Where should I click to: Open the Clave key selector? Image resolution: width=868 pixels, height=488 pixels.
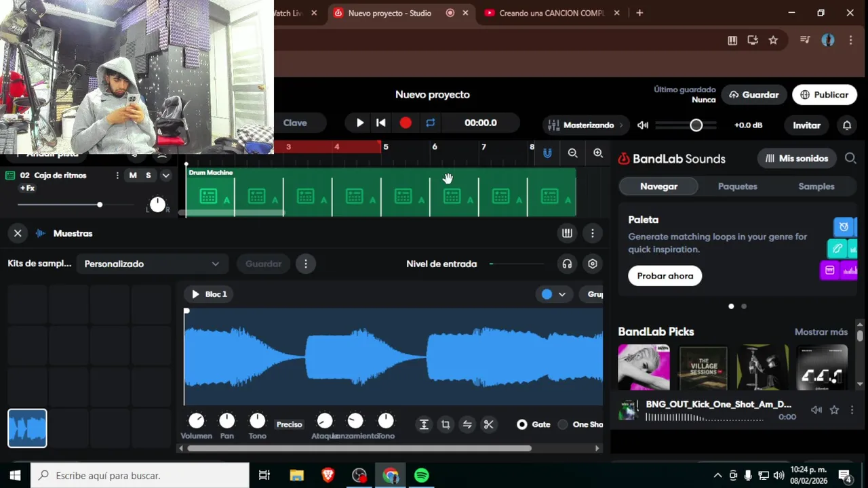click(x=295, y=123)
